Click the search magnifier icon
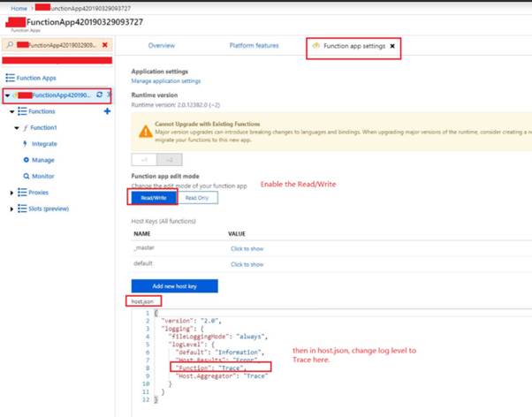This screenshot has width=532, height=417. (10, 45)
